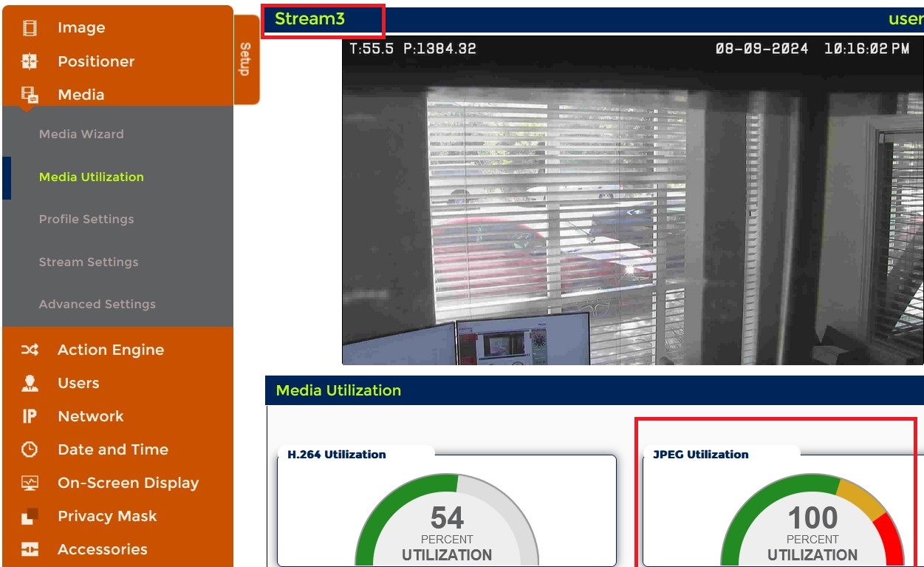
Task: Click the 10:16:02 PM time overlay
Action: [866, 49]
